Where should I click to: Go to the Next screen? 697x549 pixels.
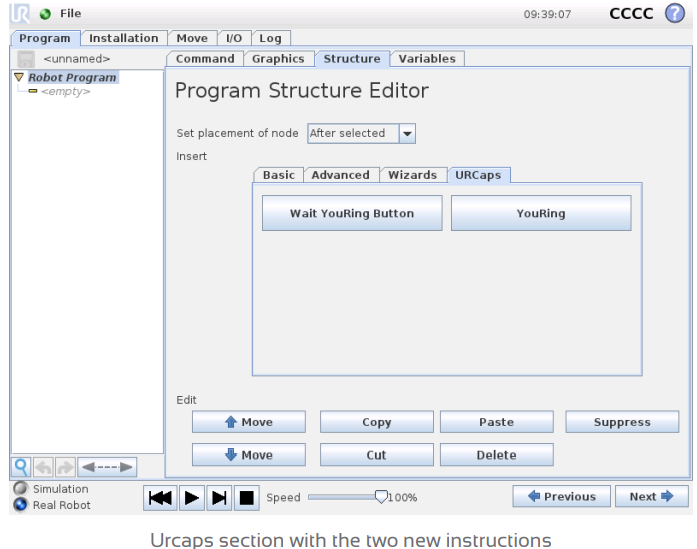coord(652,497)
